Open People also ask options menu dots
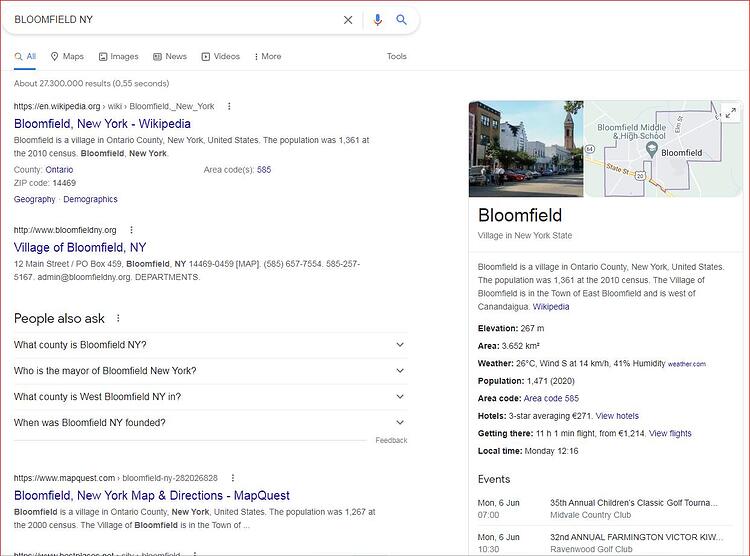 pos(118,318)
